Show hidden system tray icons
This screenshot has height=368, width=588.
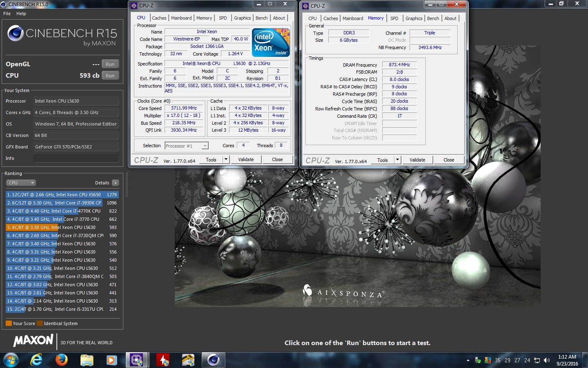click(468, 360)
